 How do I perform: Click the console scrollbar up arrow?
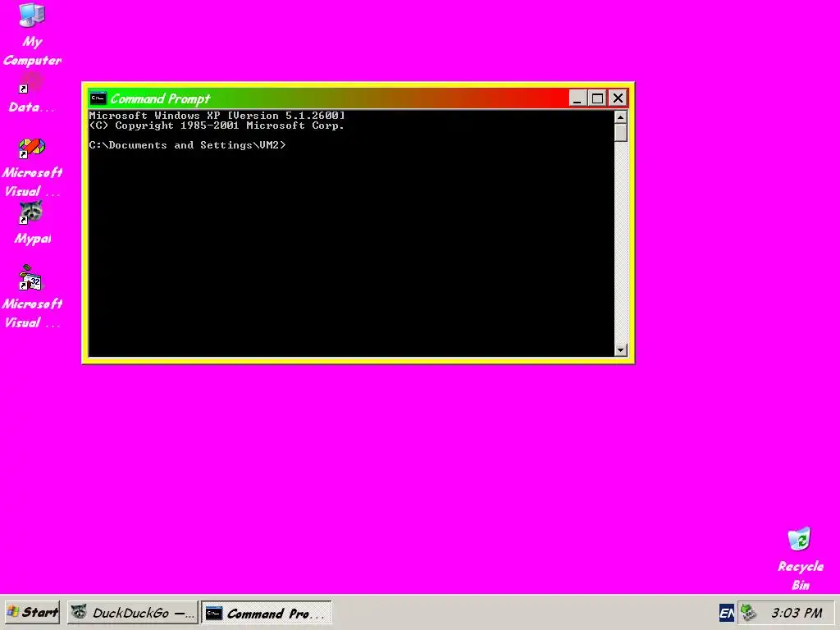[x=620, y=116]
